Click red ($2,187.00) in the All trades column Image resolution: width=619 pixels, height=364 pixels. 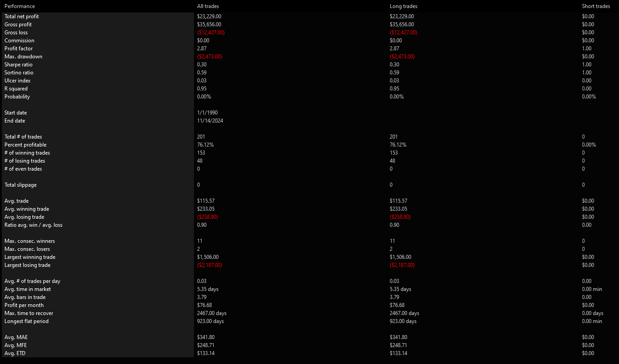point(210,265)
